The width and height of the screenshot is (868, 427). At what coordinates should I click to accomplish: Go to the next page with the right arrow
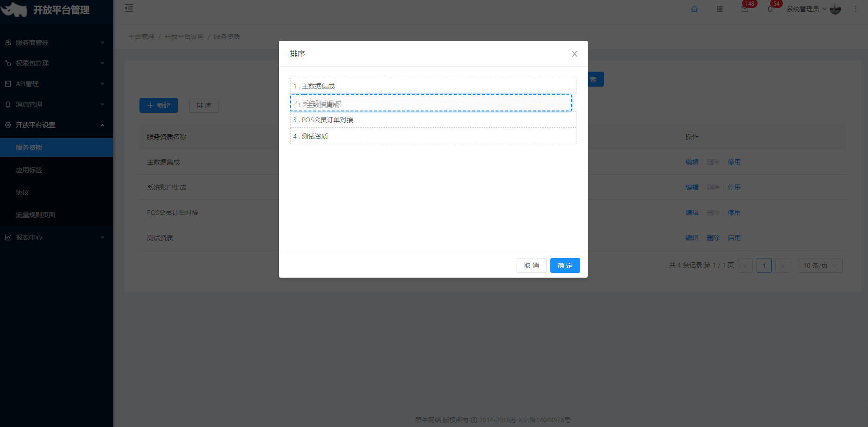pos(783,265)
